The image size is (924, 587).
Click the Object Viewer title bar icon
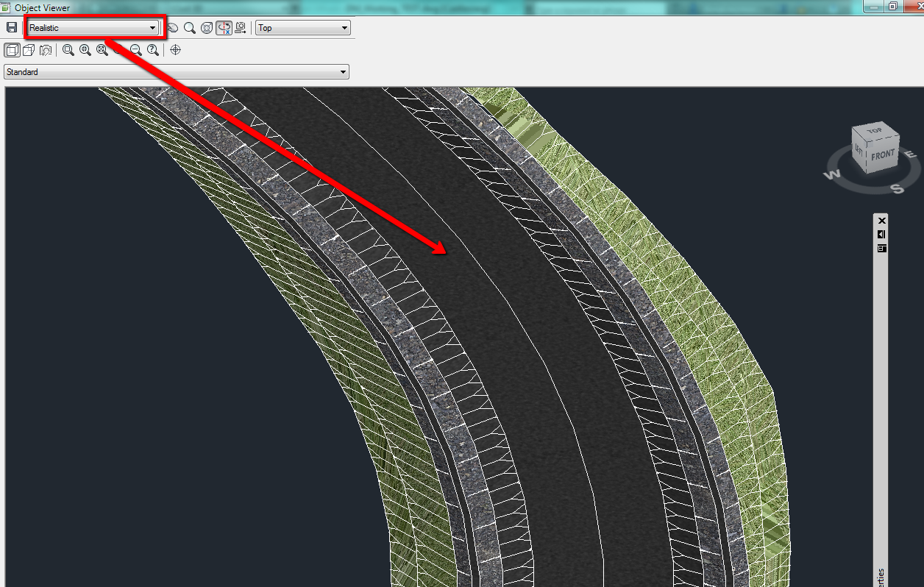click(x=7, y=7)
